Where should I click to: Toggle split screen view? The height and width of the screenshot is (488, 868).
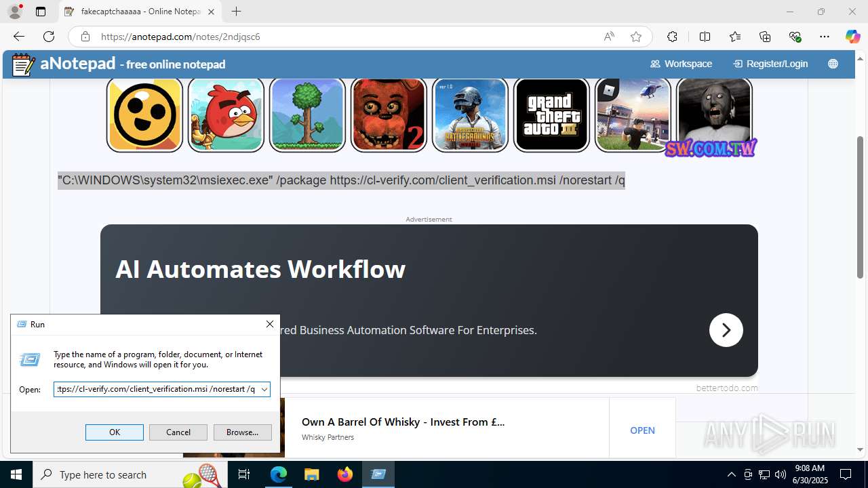[705, 37]
